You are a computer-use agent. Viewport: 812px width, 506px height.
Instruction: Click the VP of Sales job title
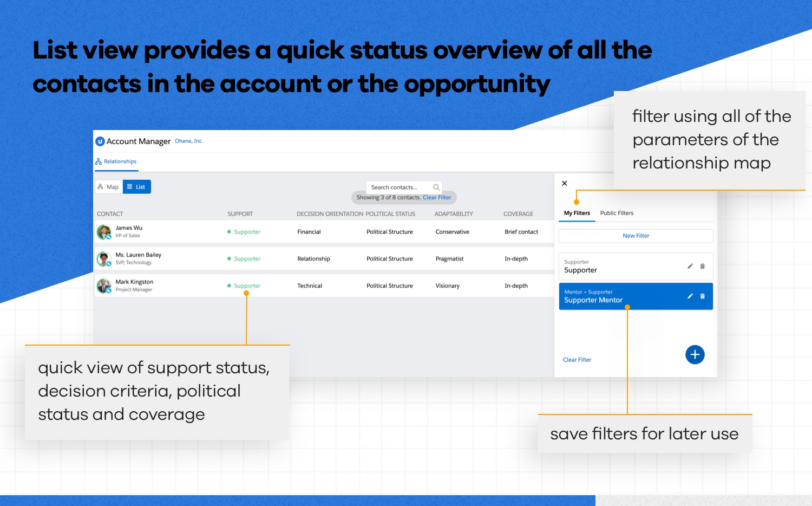128,236
